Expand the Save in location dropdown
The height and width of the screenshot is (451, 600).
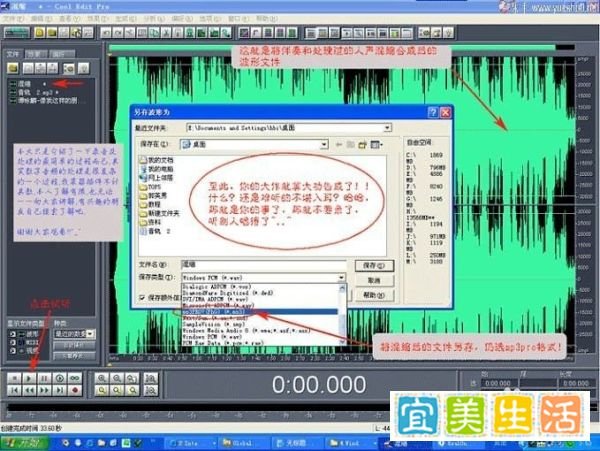tap(324, 145)
